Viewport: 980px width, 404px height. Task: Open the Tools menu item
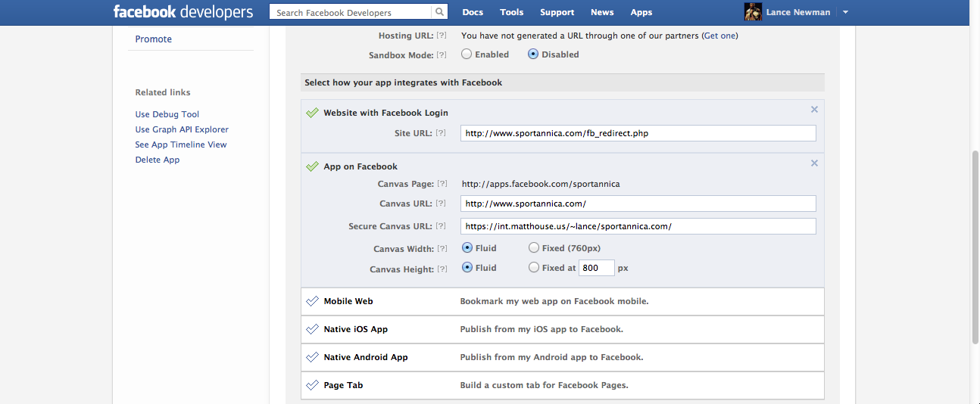pos(511,12)
